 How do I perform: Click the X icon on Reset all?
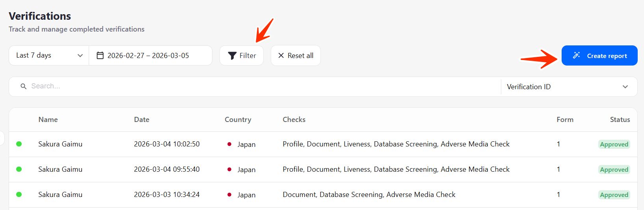(x=281, y=56)
